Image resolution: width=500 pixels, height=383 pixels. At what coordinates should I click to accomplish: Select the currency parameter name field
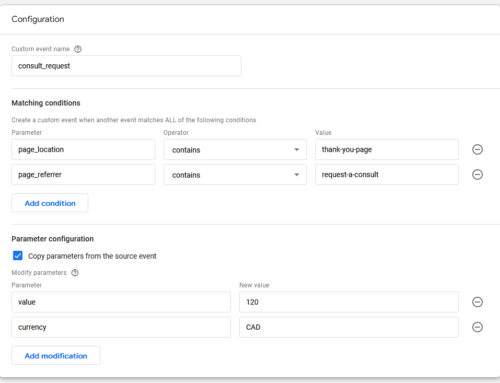coord(121,327)
